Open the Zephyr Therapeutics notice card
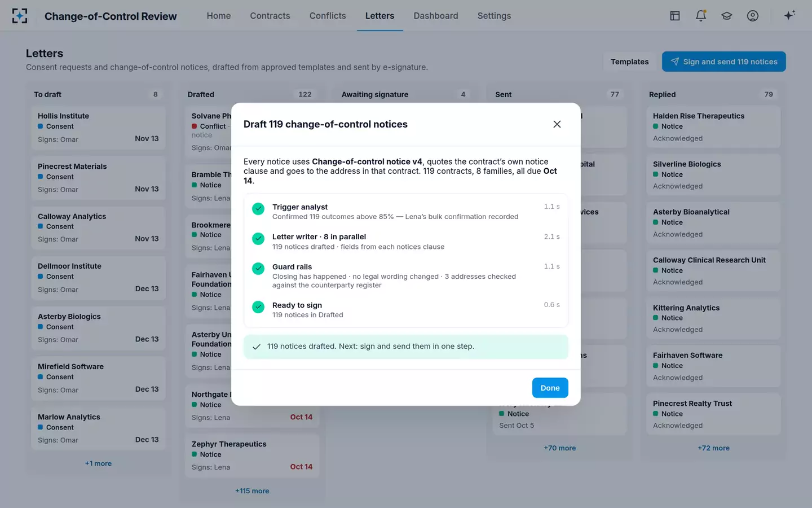The image size is (812, 508). (252, 456)
